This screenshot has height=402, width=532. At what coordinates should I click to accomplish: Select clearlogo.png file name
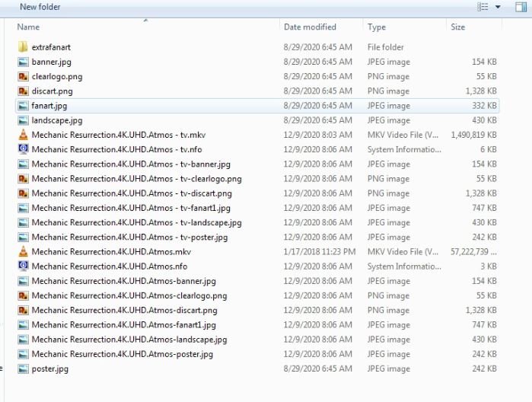point(57,77)
